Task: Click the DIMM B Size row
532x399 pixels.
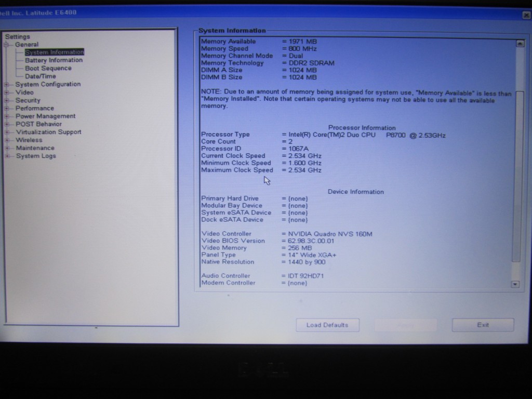Action: coord(259,77)
